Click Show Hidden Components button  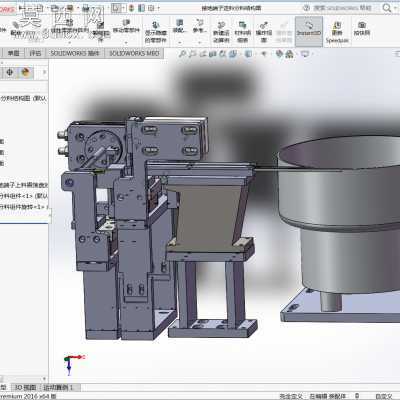click(x=155, y=32)
